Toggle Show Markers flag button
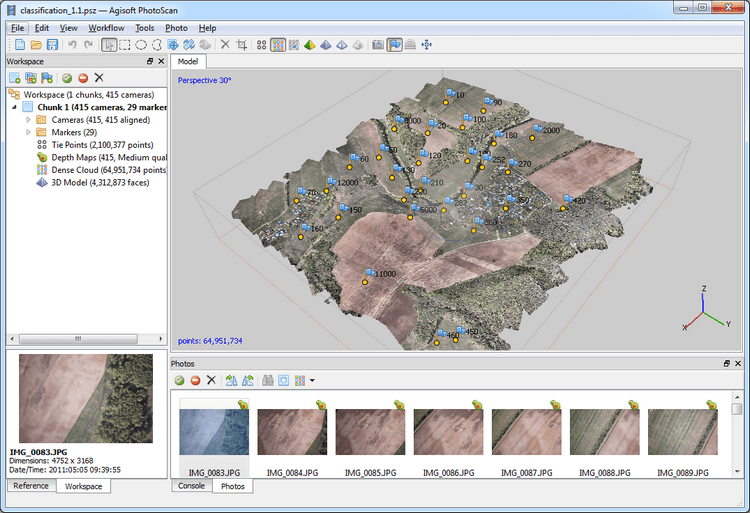This screenshot has width=750, height=513. pyautogui.click(x=394, y=45)
